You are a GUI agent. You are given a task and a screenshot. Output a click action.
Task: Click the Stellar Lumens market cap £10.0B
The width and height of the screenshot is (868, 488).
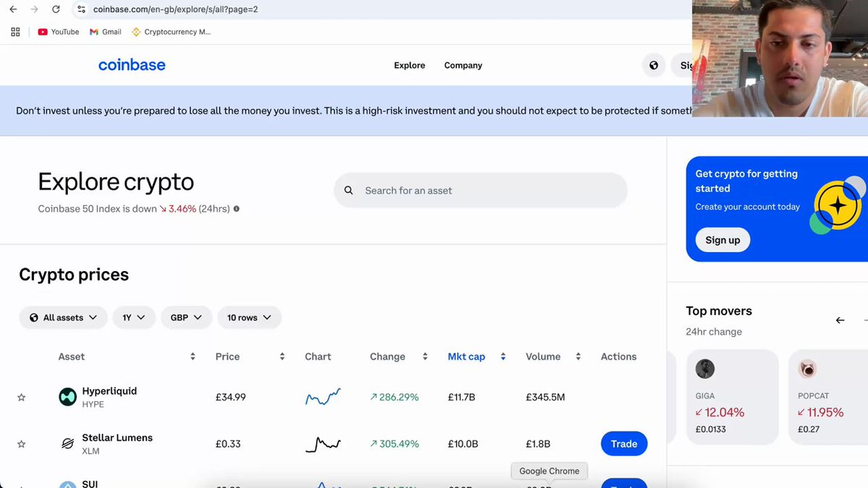tap(463, 444)
